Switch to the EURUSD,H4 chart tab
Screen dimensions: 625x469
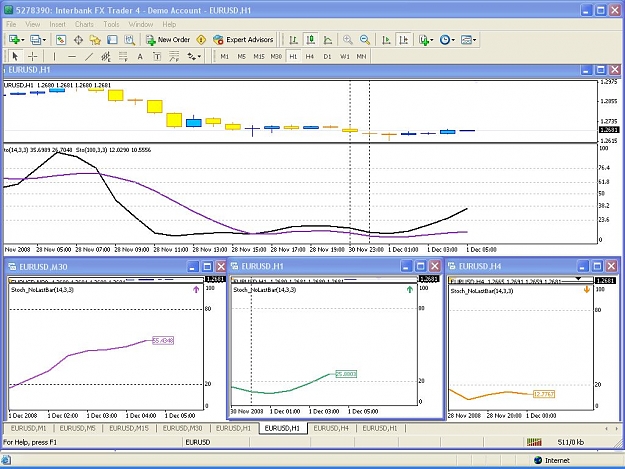pyautogui.click(x=331, y=428)
